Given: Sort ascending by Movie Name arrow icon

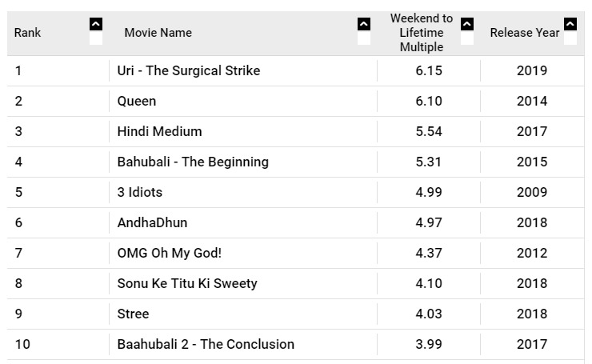Looking at the screenshot, I should [x=364, y=25].
